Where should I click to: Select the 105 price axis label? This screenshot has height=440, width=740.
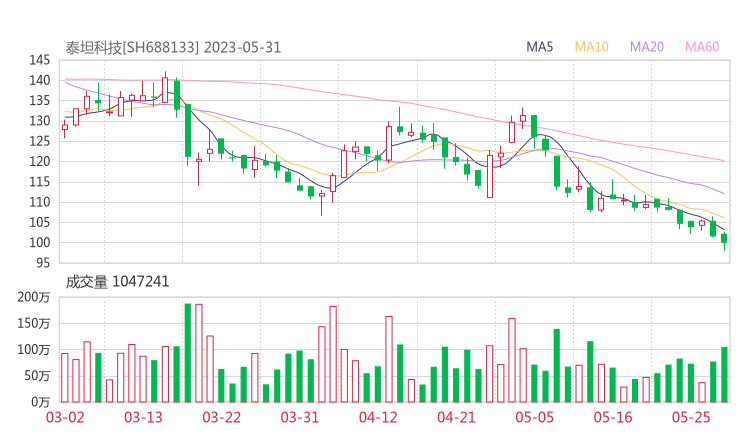(x=40, y=222)
